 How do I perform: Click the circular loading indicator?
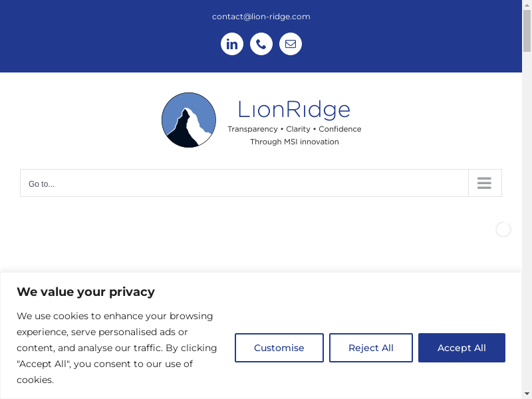[503, 229]
